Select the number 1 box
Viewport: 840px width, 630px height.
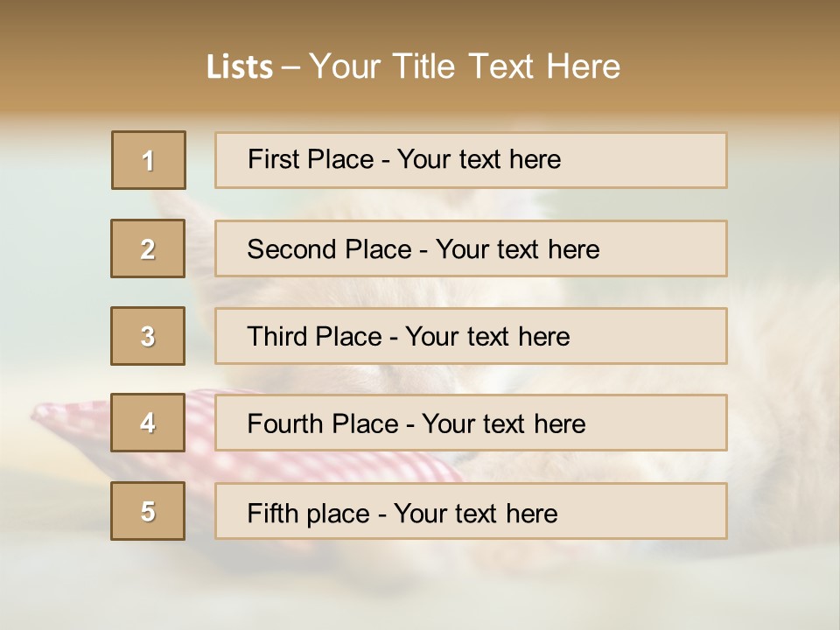pos(149,160)
